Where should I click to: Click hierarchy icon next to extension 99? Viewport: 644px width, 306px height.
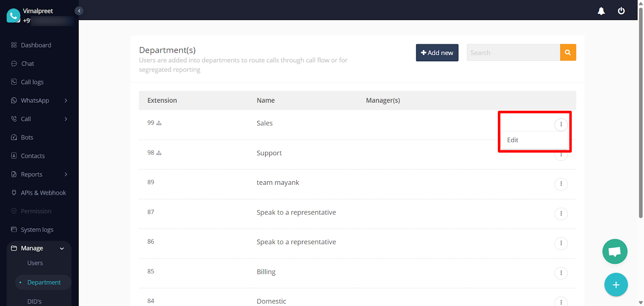[159, 123]
